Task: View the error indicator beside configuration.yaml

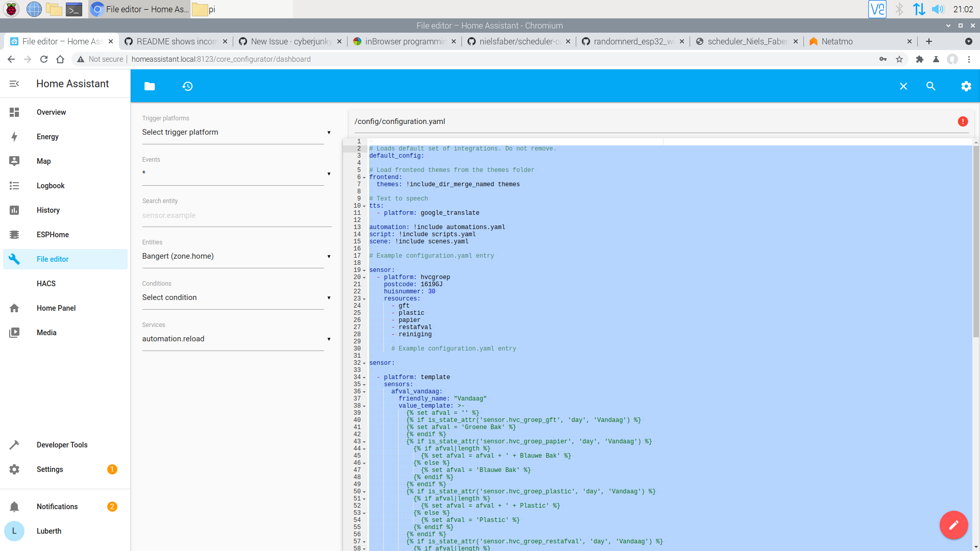Action: coord(963,121)
